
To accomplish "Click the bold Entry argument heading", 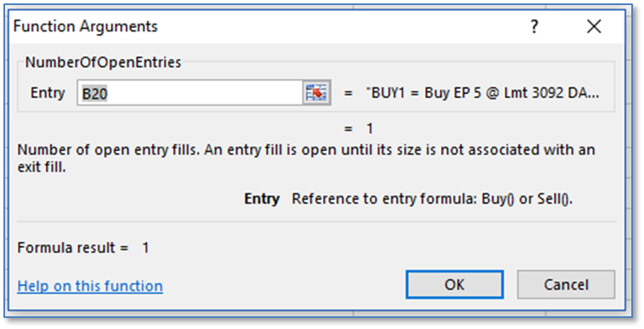I will 261,199.
